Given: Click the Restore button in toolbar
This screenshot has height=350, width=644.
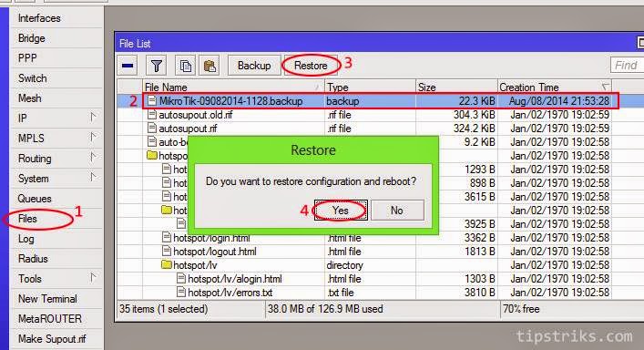Looking at the screenshot, I should pyautogui.click(x=311, y=66).
